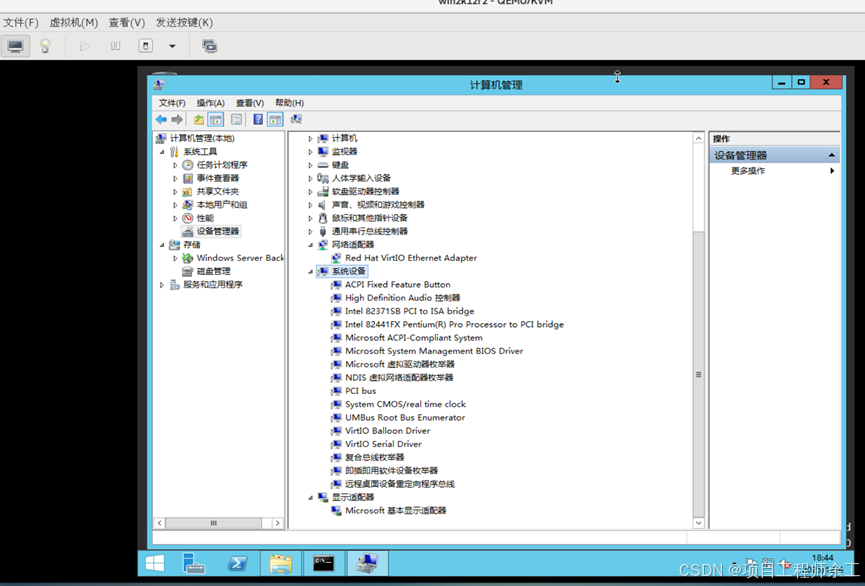
Task: Click the virt-manager console monitor icon
Action: point(15,46)
